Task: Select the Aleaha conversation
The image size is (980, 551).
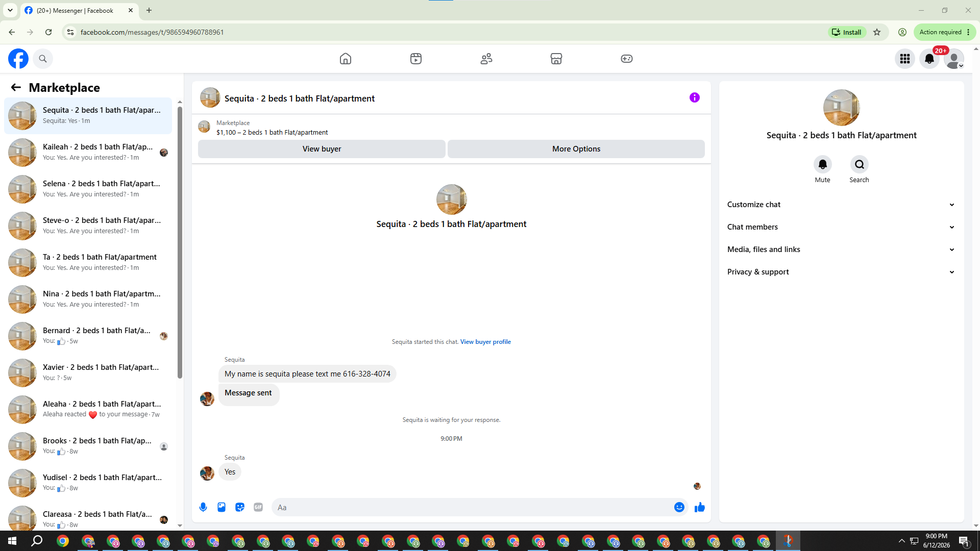Action: (88, 410)
